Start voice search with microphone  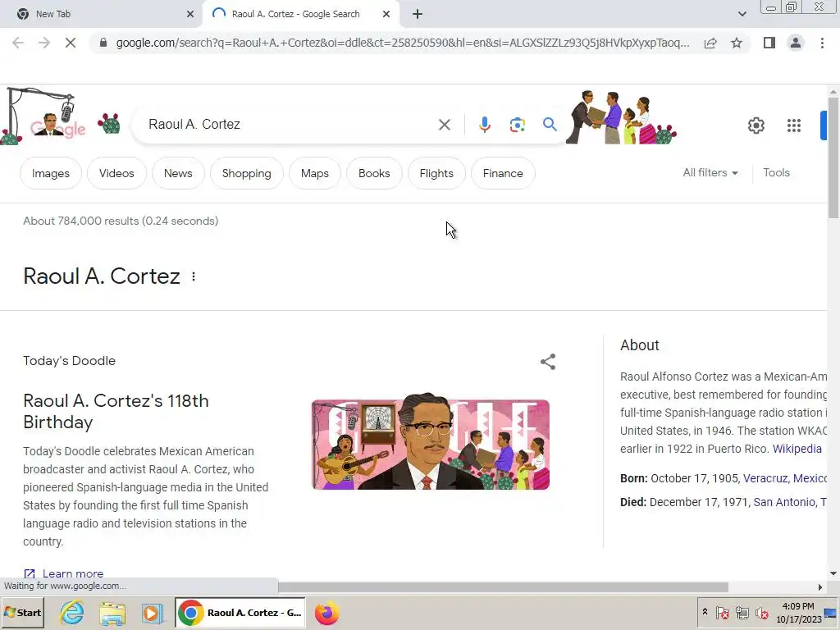(x=484, y=125)
